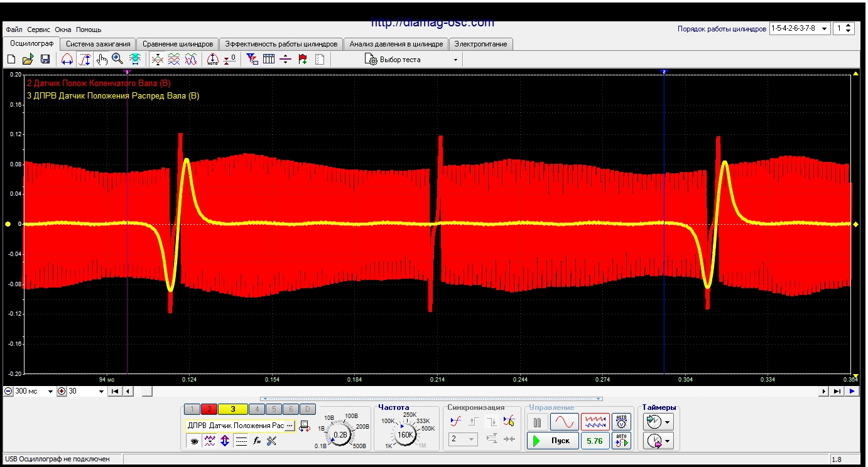Click the zero level reset icon
868x467 pixels.
230,60
